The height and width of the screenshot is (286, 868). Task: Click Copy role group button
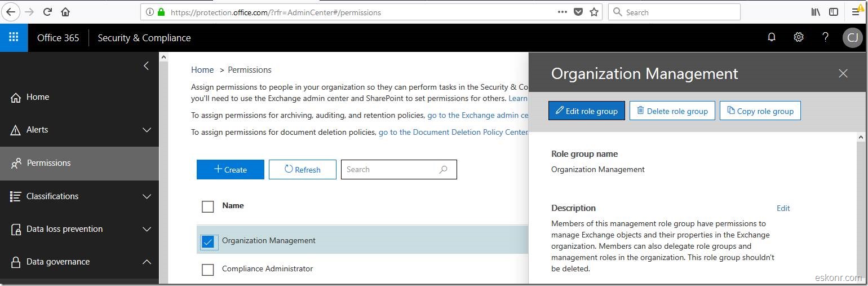point(760,111)
